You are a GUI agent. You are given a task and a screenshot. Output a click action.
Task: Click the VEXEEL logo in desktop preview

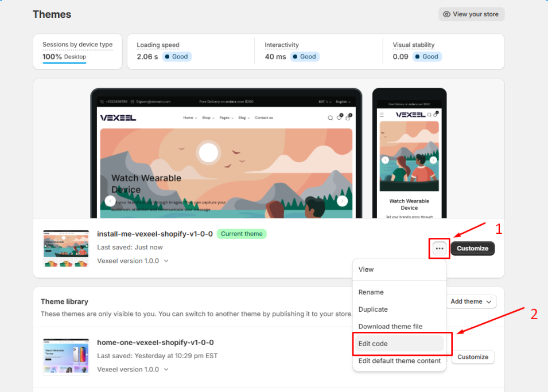[x=118, y=118]
